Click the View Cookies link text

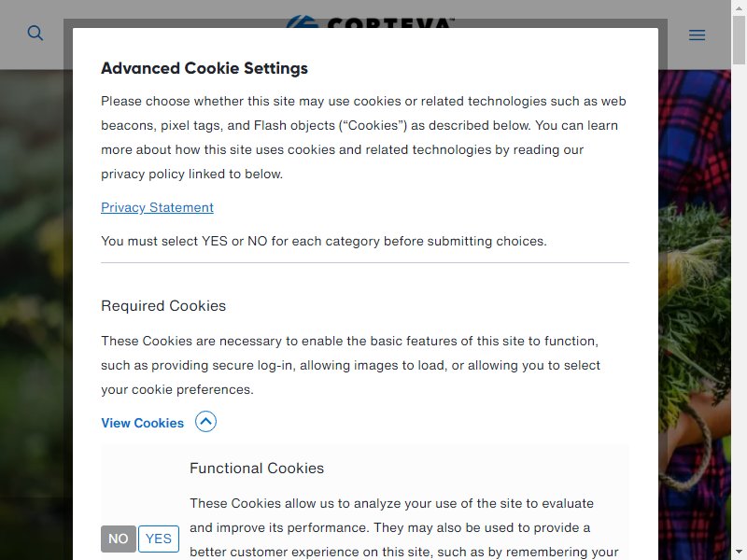(x=143, y=423)
